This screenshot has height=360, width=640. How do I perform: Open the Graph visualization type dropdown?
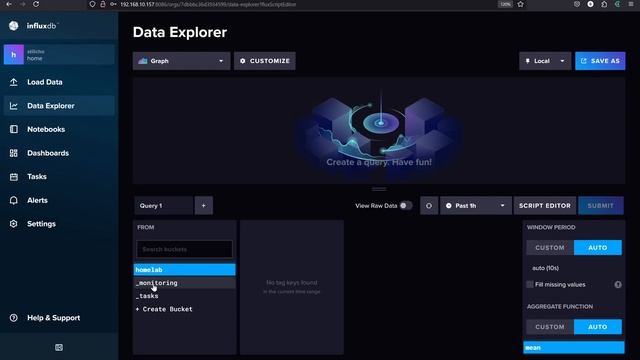pyautogui.click(x=181, y=61)
